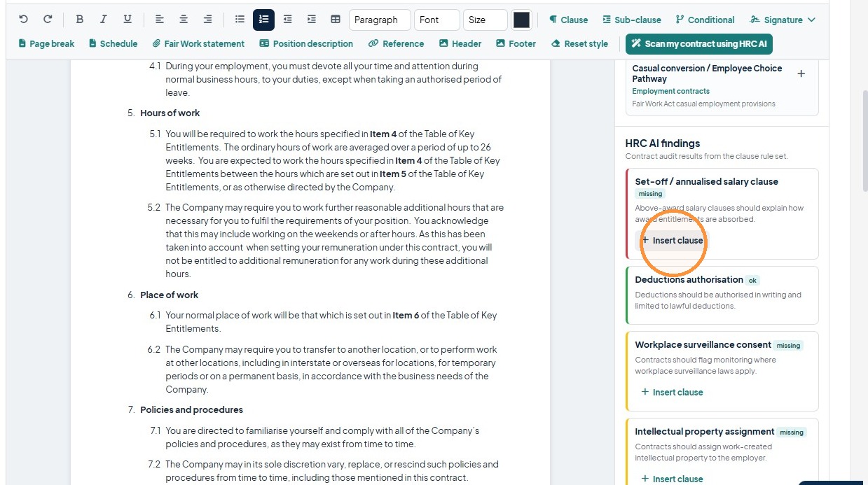Open the Size dropdown
Screen dimensions: 868x485
pyautogui.click(x=485, y=20)
